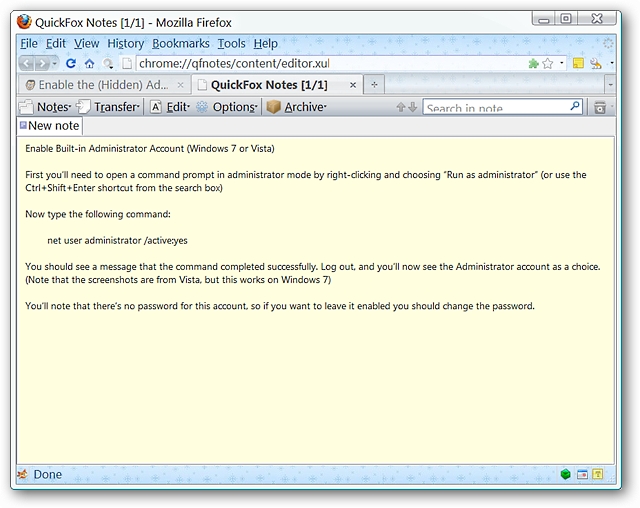Open the View menu
640x508 pixels.
pos(87,43)
